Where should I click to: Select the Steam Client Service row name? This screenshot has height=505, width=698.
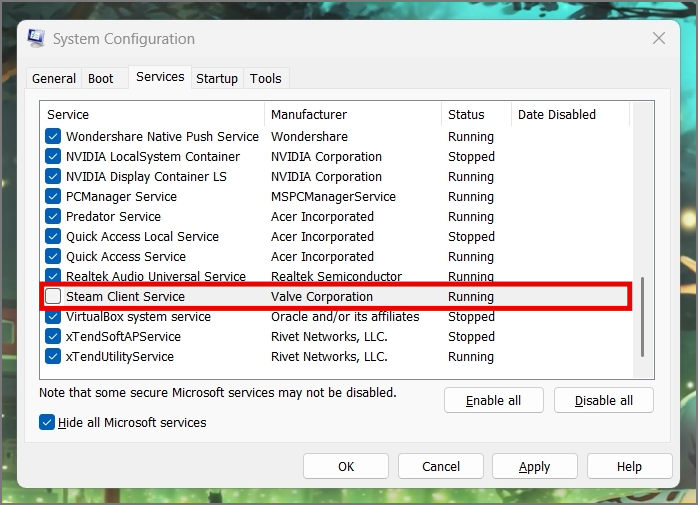pos(125,297)
